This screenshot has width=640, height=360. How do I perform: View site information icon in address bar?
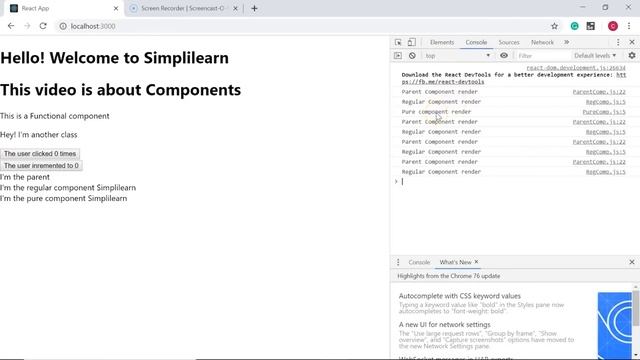63,26
